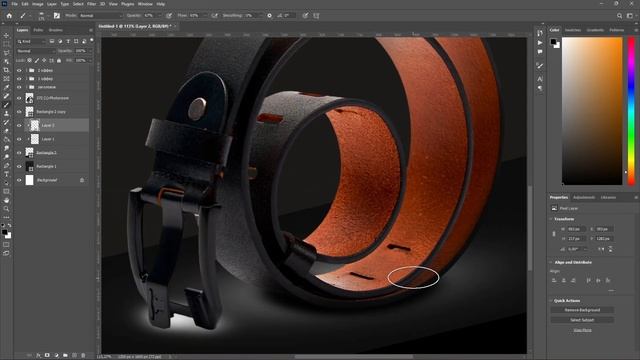This screenshot has height=360, width=640.
Task: Select the Pen tool
Action: [6, 165]
